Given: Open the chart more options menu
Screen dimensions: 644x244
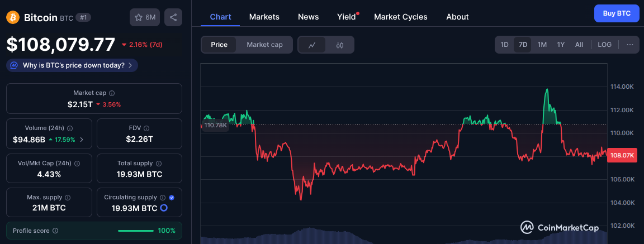Looking at the screenshot, I should tap(630, 45).
